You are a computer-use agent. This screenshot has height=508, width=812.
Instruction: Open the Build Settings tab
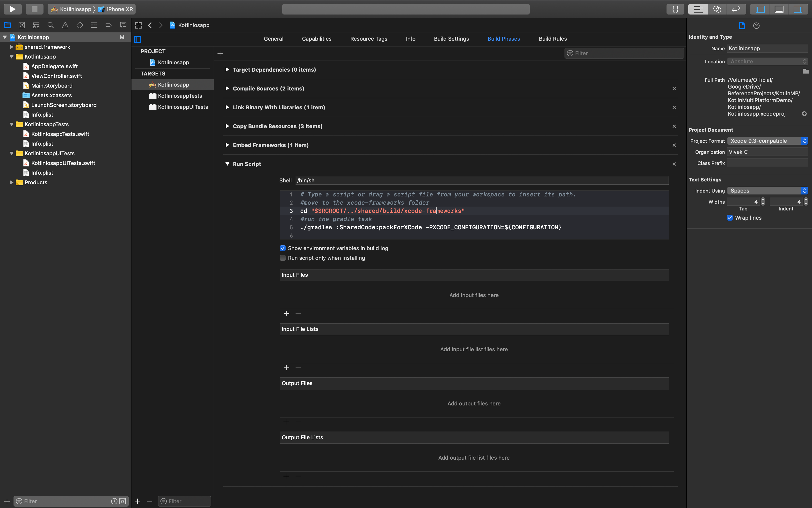pyautogui.click(x=451, y=39)
